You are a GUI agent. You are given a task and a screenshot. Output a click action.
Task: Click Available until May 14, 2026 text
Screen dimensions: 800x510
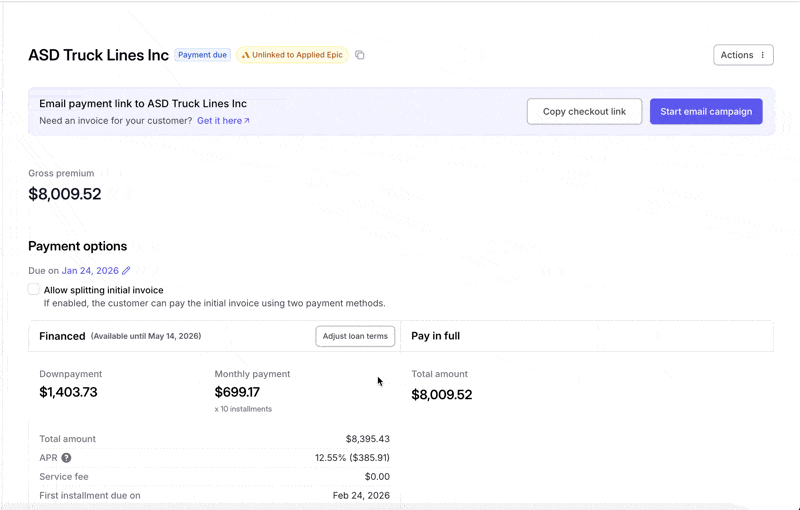[x=146, y=336]
